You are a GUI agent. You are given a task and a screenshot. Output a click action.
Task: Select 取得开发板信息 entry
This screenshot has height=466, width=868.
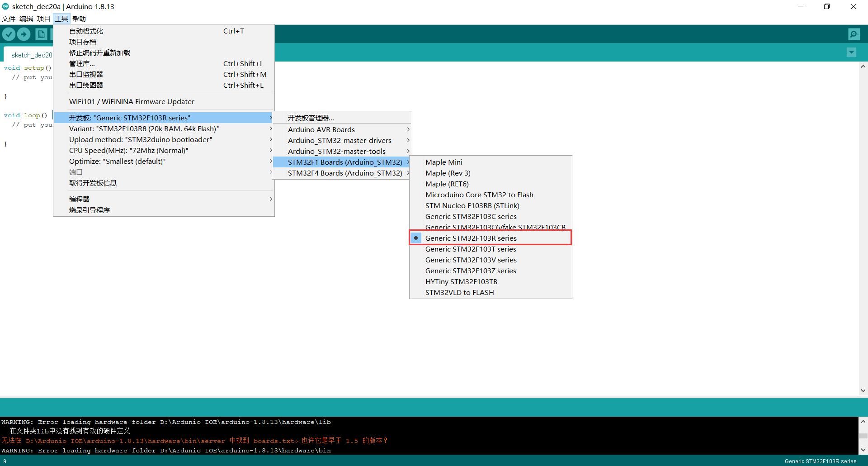click(x=164, y=183)
